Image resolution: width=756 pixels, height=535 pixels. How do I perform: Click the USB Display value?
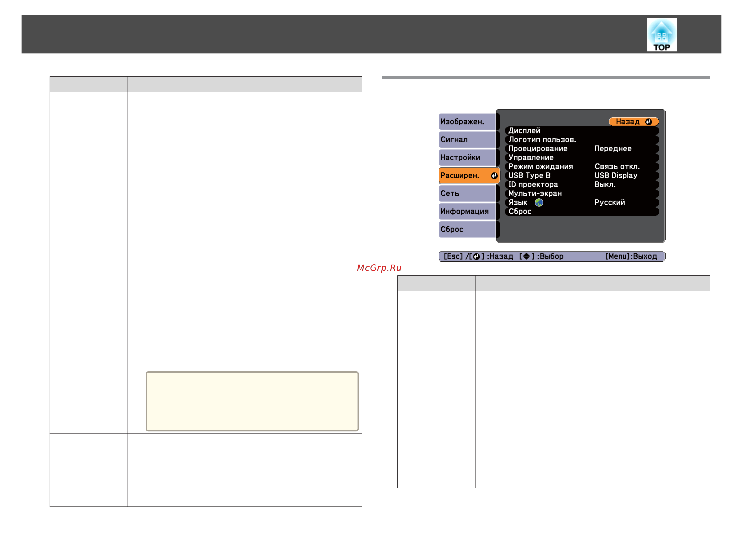pos(616,175)
